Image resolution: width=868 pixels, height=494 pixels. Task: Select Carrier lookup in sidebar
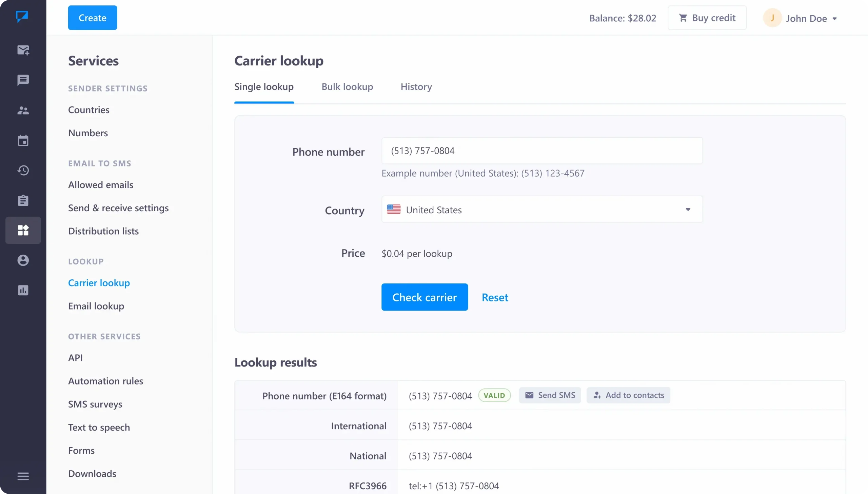coord(99,283)
